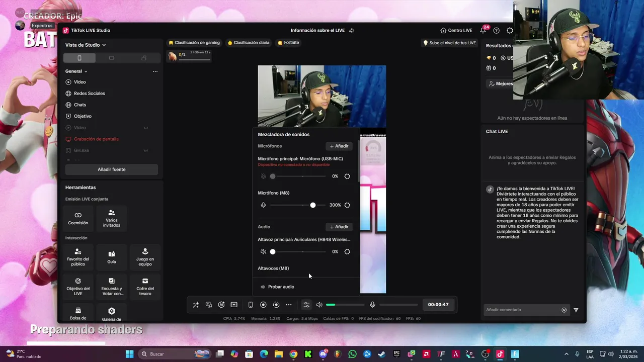
Task: Open the more options ellipsis in toolbar
Action: [289, 305]
